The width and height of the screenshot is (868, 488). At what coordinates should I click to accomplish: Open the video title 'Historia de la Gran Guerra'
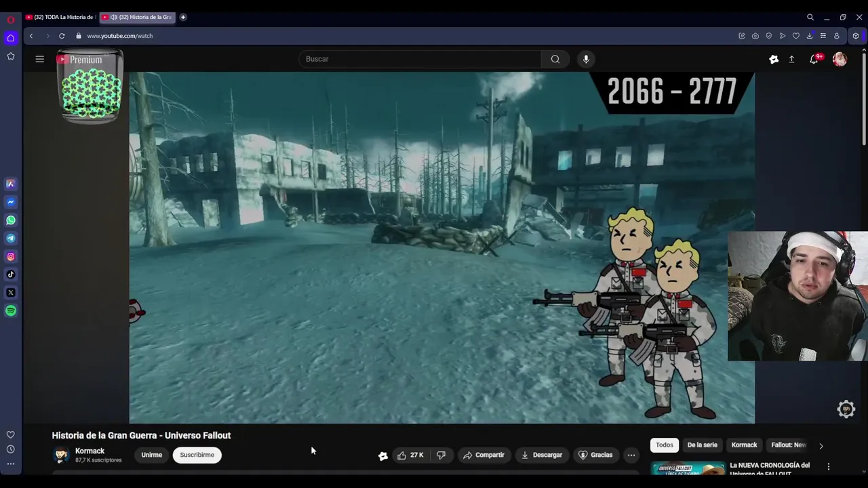pyautogui.click(x=141, y=435)
